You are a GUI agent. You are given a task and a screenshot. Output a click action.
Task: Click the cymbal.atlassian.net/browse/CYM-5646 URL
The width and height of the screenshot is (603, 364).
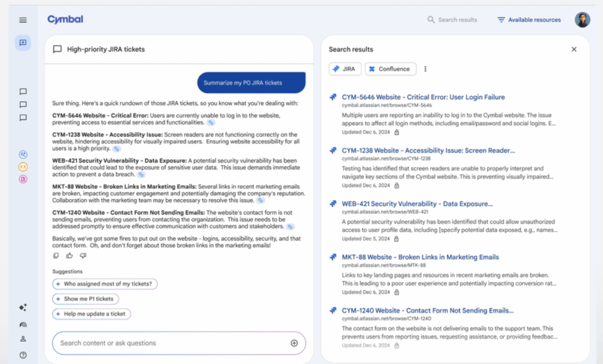(x=387, y=105)
